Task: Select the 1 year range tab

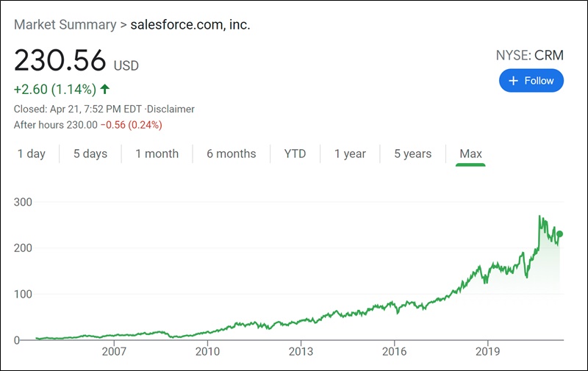Action: tap(350, 154)
